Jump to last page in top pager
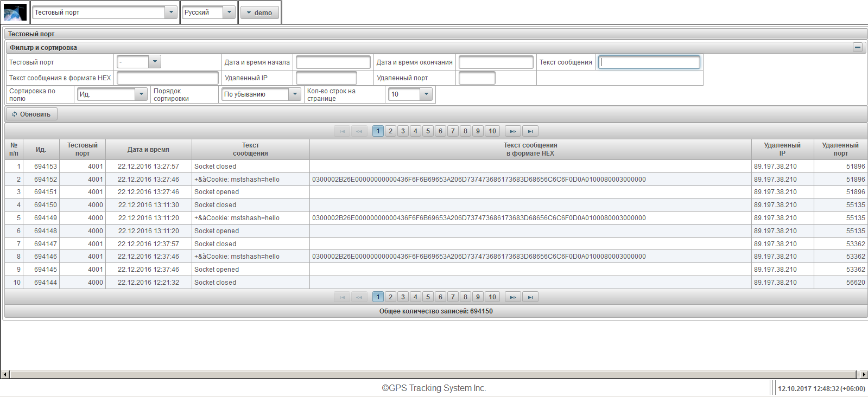This screenshot has width=868, height=397. [530, 131]
